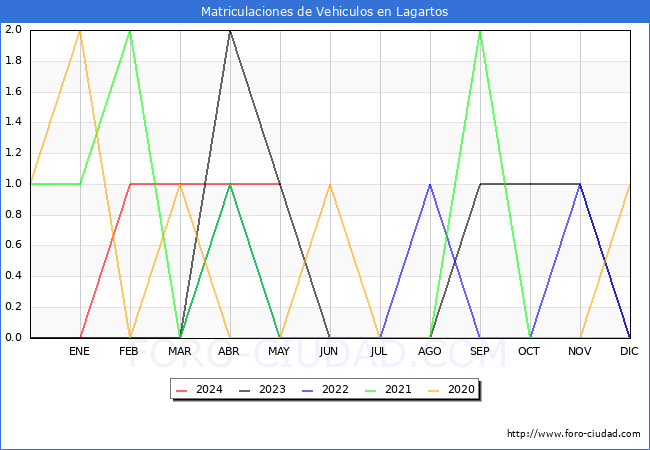
Task: Click the DIC month axis label
Action: 629,351
